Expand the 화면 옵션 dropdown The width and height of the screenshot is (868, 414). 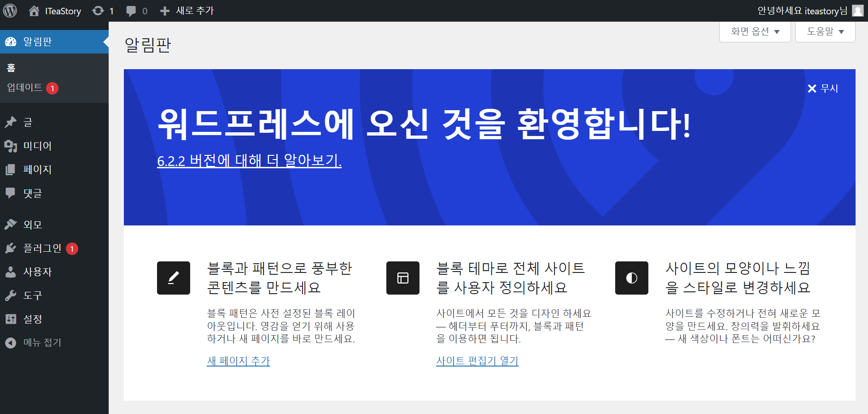pyautogui.click(x=755, y=32)
